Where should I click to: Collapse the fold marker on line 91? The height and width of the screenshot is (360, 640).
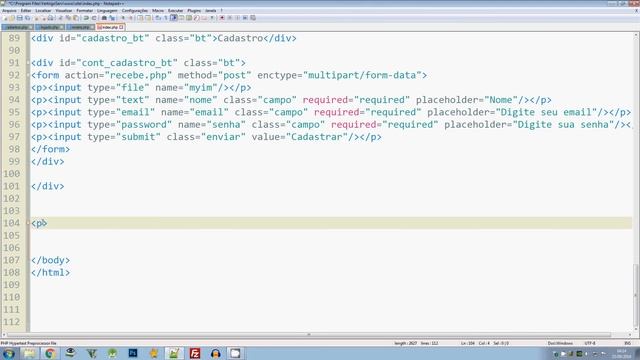[28, 63]
